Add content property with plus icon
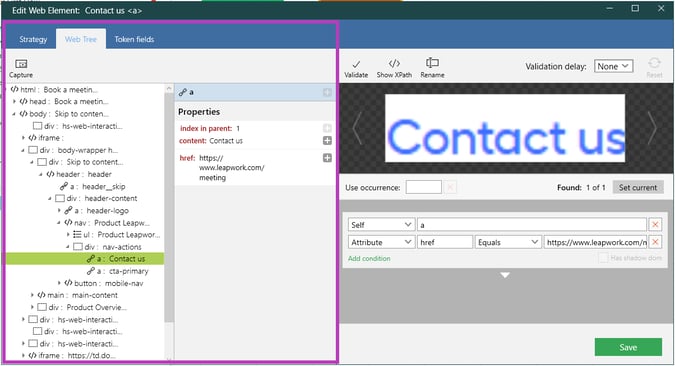The height and width of the screenshot is (366, 675). point(327,141)
